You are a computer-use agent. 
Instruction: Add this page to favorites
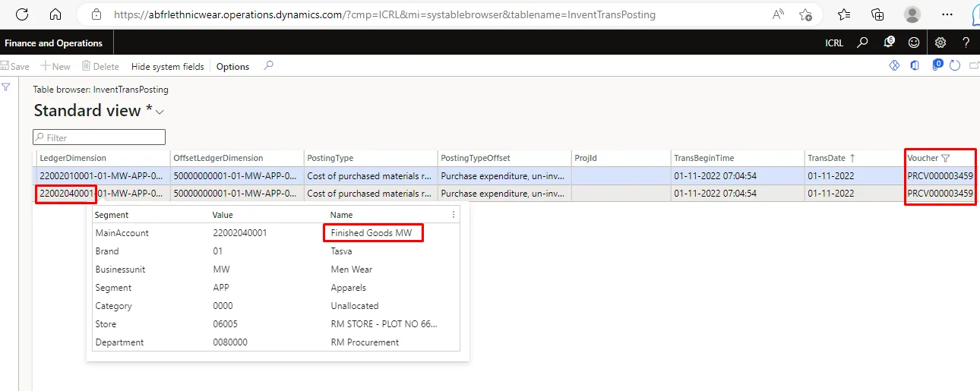click(x=805, y=14)
